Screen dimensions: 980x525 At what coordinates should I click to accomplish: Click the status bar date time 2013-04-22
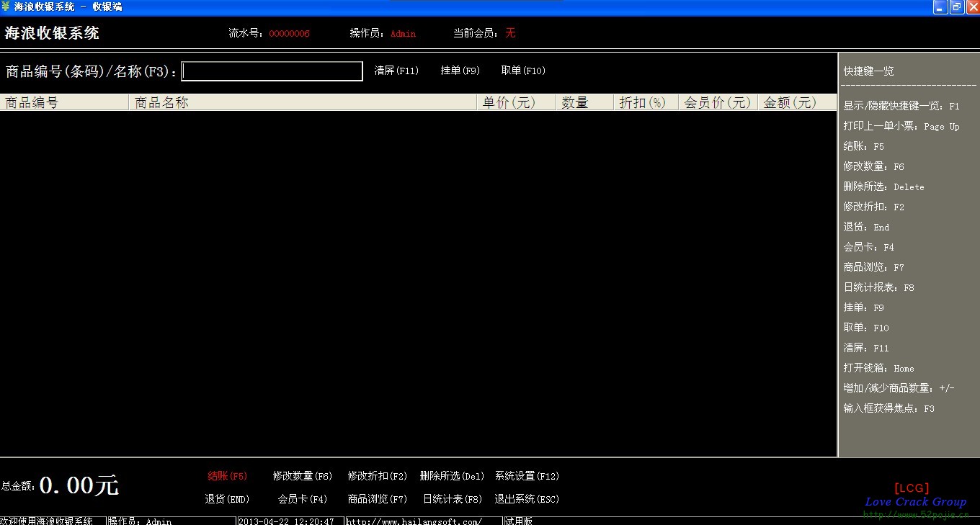(286, 521)
